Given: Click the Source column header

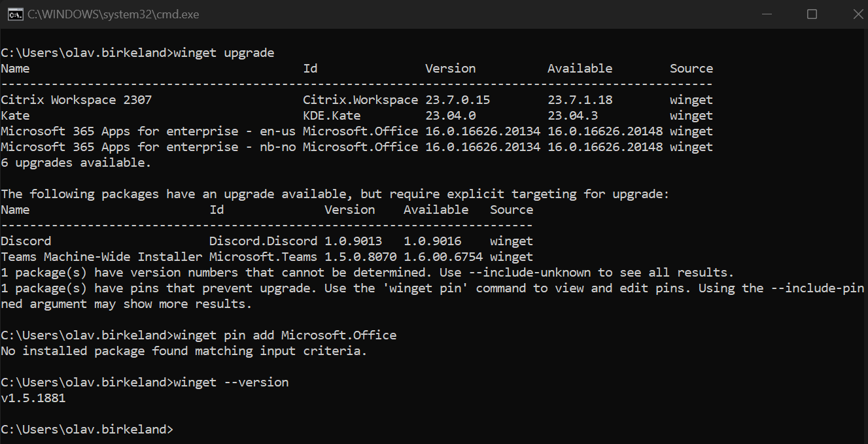Looking at the screenshot, I should click(691, 68).
